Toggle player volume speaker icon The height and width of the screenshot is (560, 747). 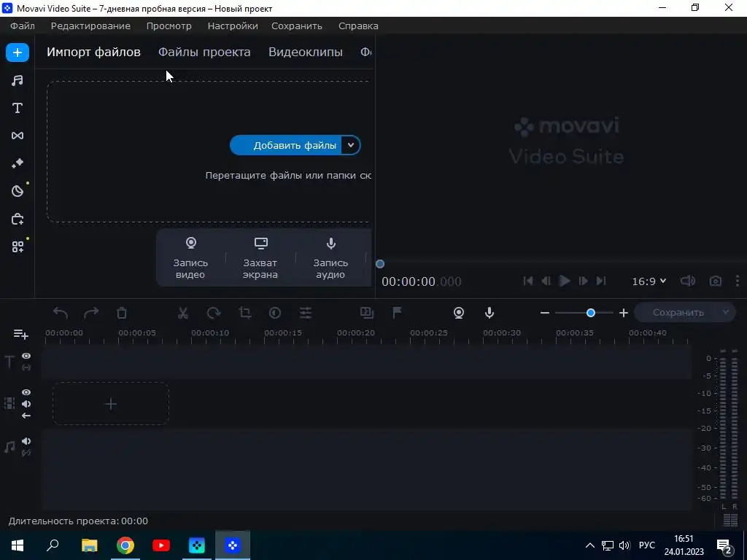pos(688,281)
